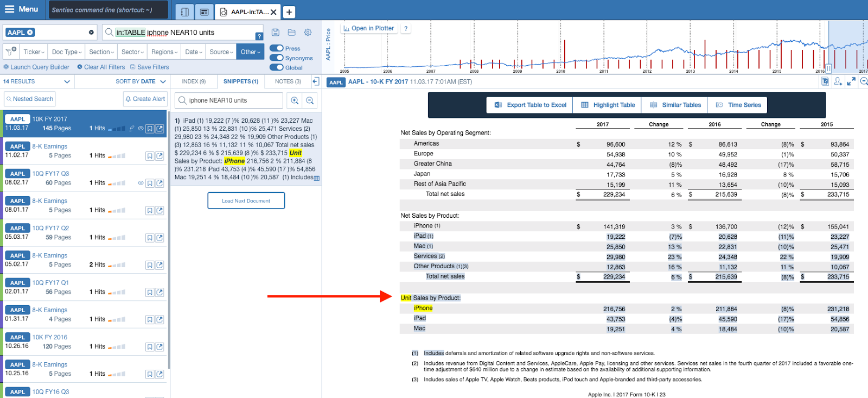Switch to the SNIPPETS (1) tab

click(241, 81)
